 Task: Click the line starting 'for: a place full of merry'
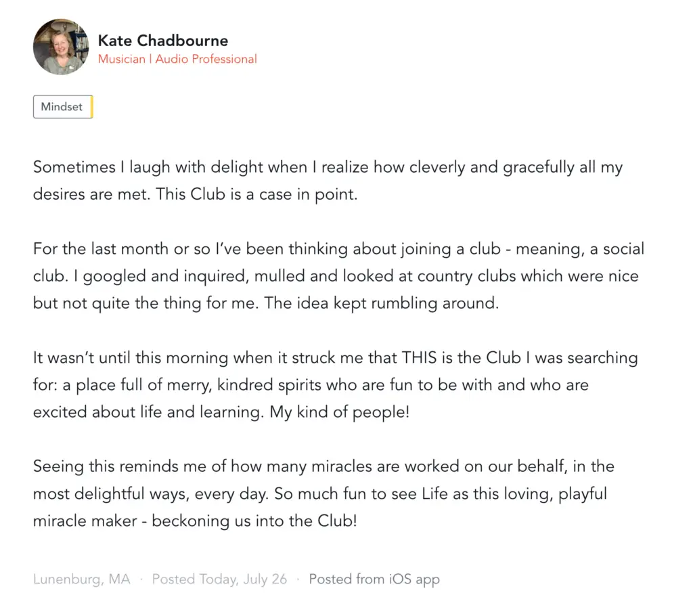pyautogui.click(x=311, y=385)
